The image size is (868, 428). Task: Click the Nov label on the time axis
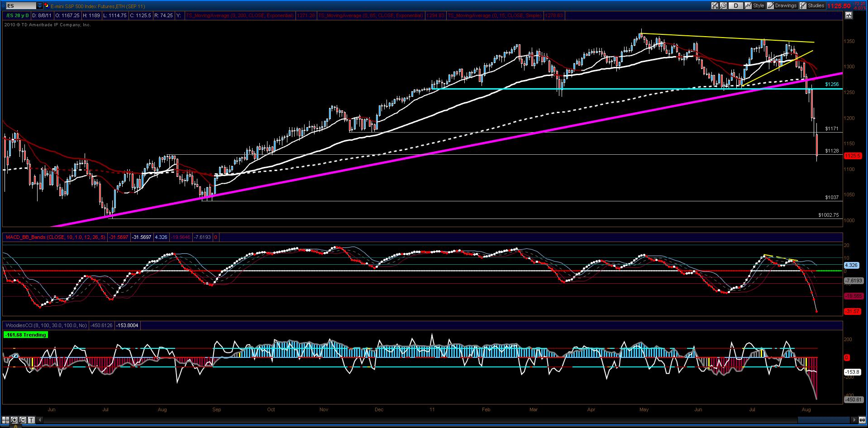tap(324, 409)
